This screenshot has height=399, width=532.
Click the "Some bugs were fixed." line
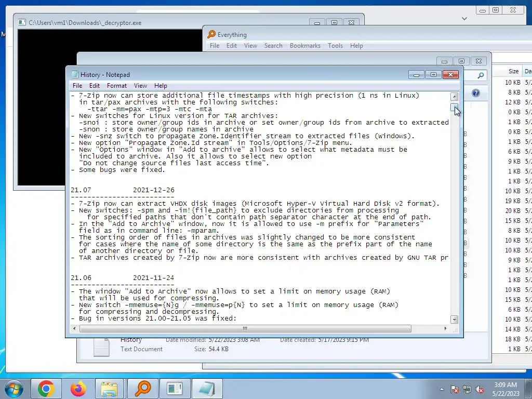pyautogui.click(x=122, y=170)
